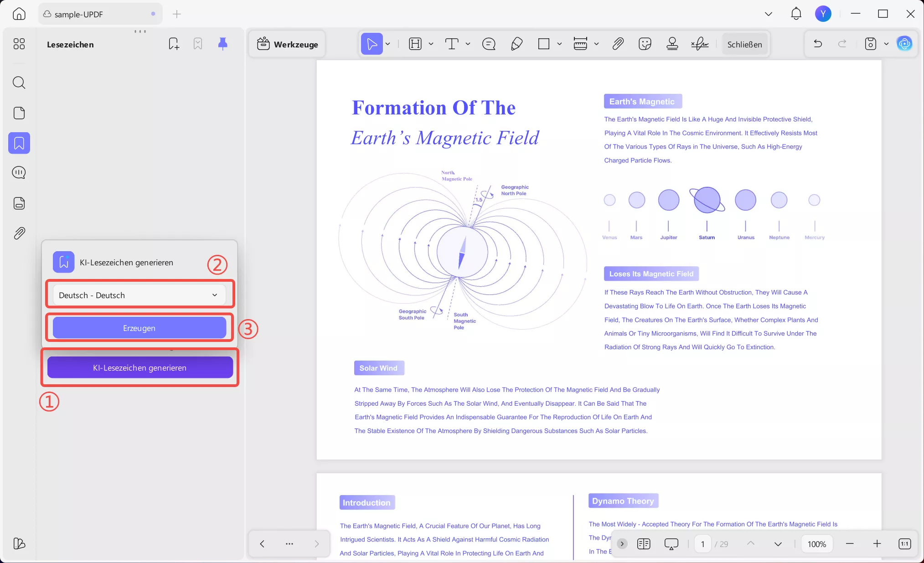This screenshot has width=924, height=563.
Task: Toggle the bookmarks sidebar panel
Action: coord(19,143)
